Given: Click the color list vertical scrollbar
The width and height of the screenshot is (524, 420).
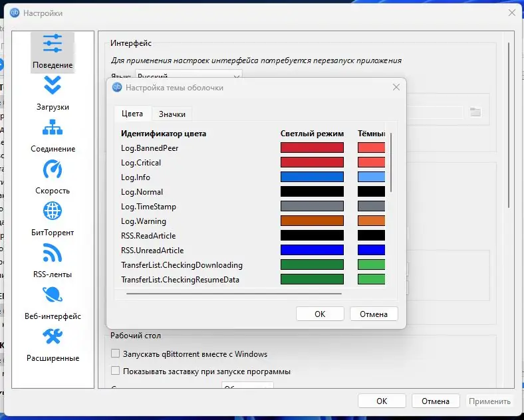Looking at the screenshot, I should pos(390,162).
